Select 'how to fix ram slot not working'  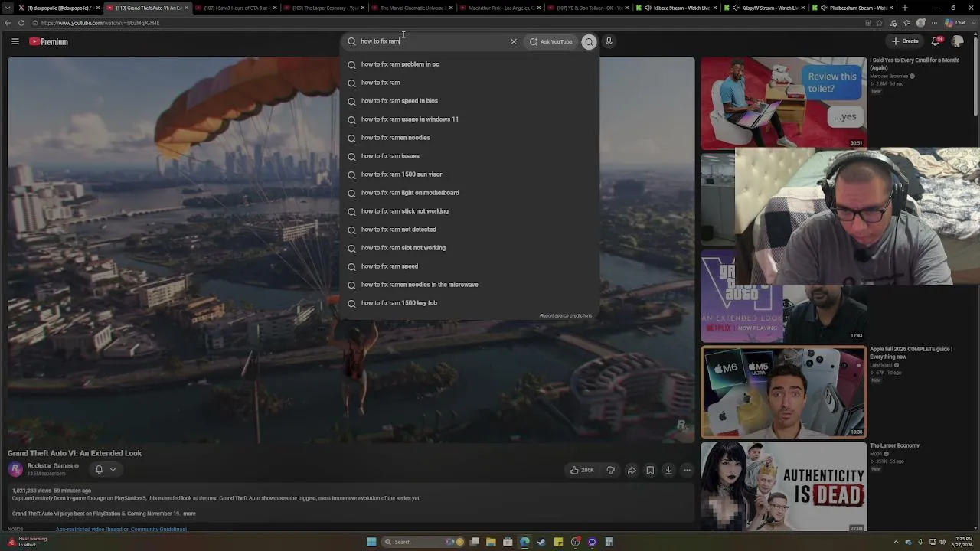pyautogui.click(x=469, y=248)
